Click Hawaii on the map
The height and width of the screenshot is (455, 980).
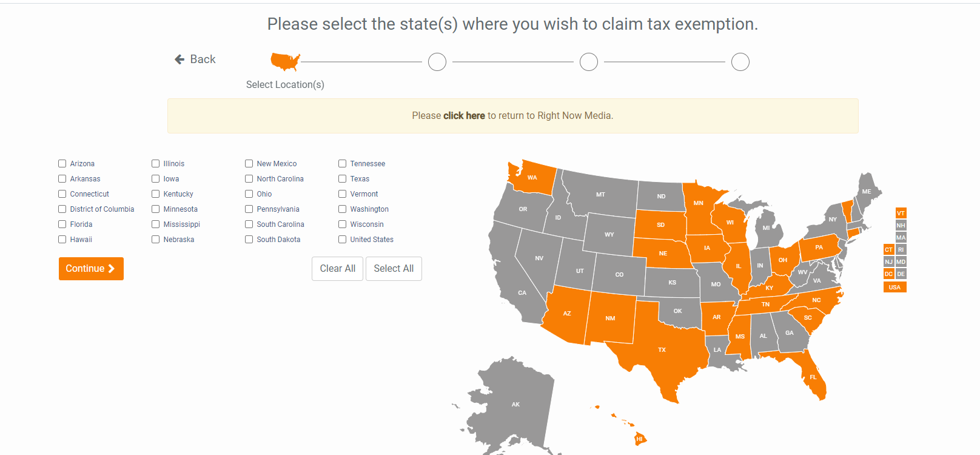[639, 438]
